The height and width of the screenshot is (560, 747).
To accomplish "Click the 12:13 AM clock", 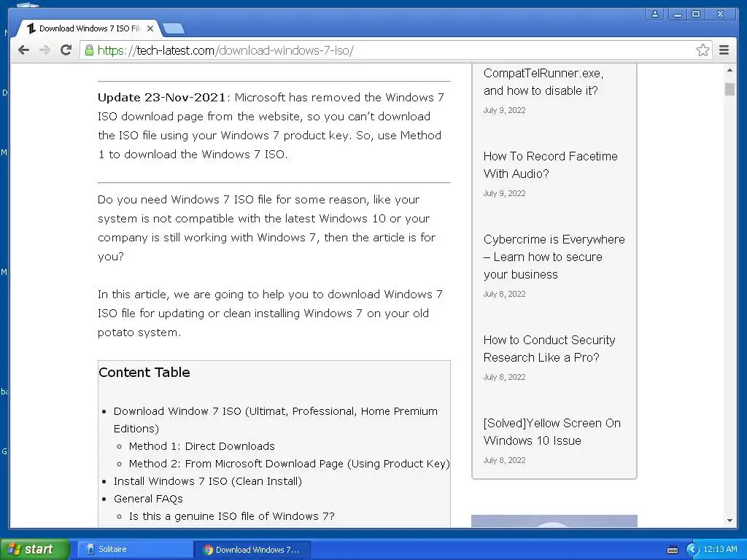I will point(720,549).
